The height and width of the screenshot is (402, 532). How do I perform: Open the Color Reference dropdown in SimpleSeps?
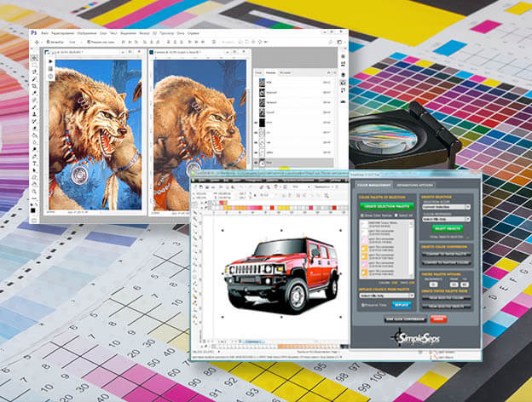[x=447, y=219]
